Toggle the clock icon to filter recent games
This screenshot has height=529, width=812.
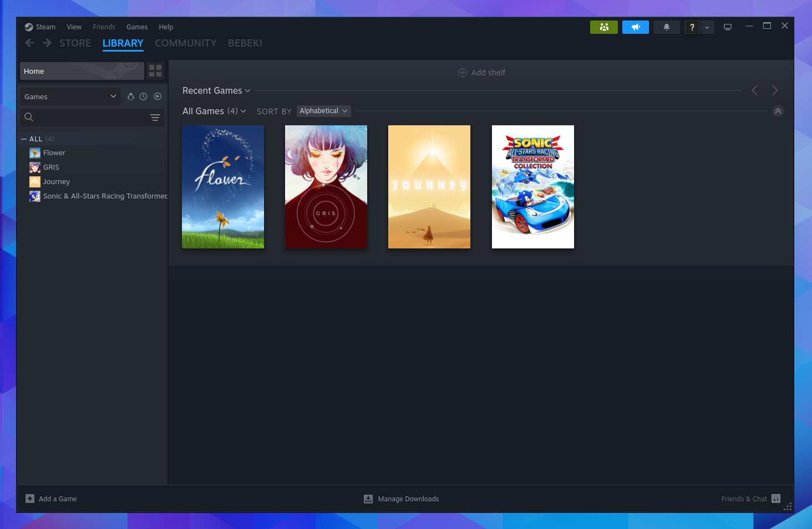coord(144,96)
